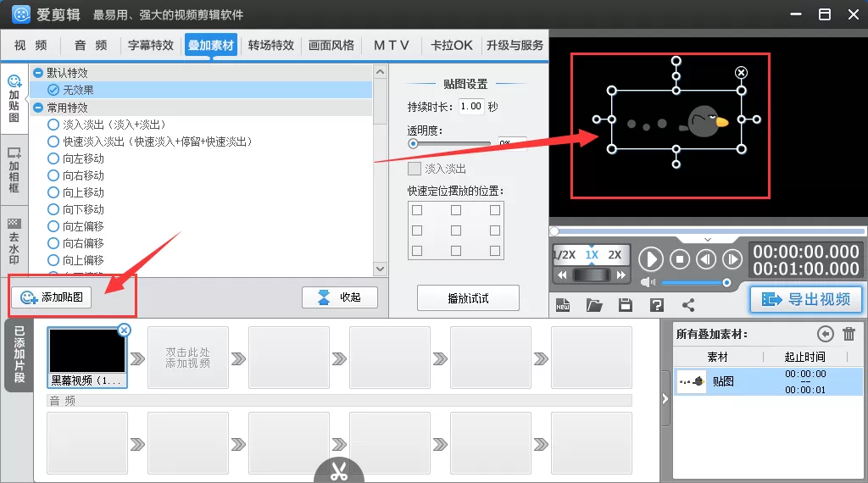
Task: Open the 加相框 sidebar panel
Action: click(x=14, y=169)
